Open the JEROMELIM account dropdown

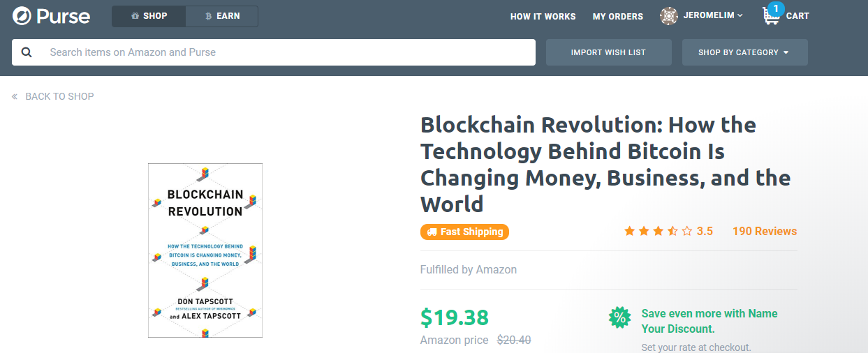click(713, 16)
